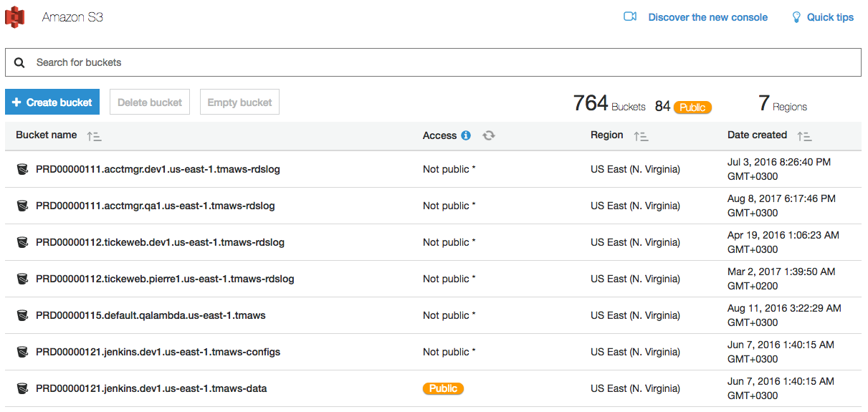Click bucket icon for tickeweb.dev1 rdslog row

click(x=23, y=242)
